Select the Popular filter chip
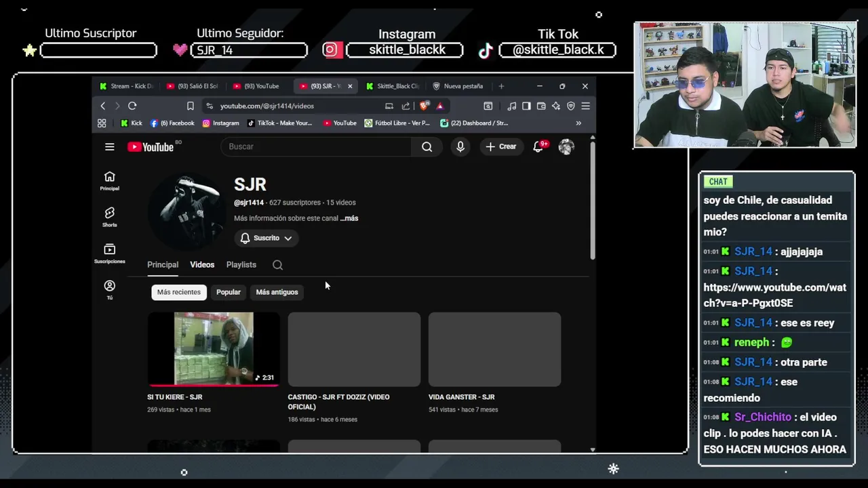Screen dimensions: 868x488 coord(229,292)
